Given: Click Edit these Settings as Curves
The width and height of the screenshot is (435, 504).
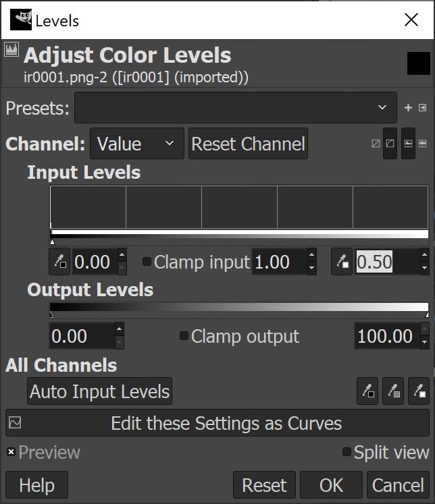Looking at the screenshot, I should click(217, 422).
